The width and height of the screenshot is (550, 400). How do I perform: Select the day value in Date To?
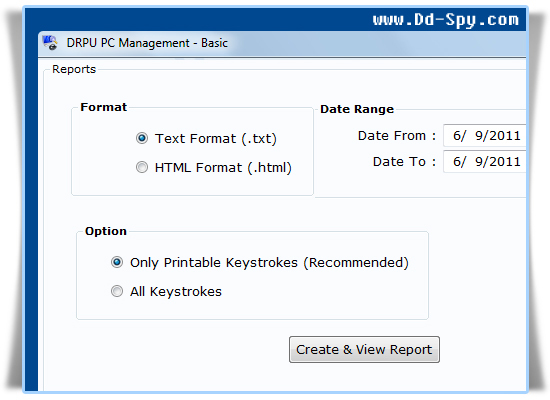[x=479, y=161]
